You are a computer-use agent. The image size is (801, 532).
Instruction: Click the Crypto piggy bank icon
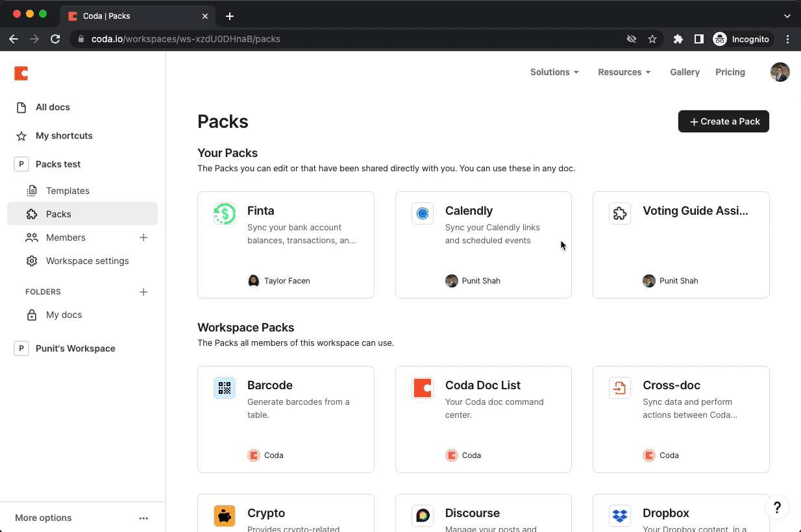coord(225,516)
